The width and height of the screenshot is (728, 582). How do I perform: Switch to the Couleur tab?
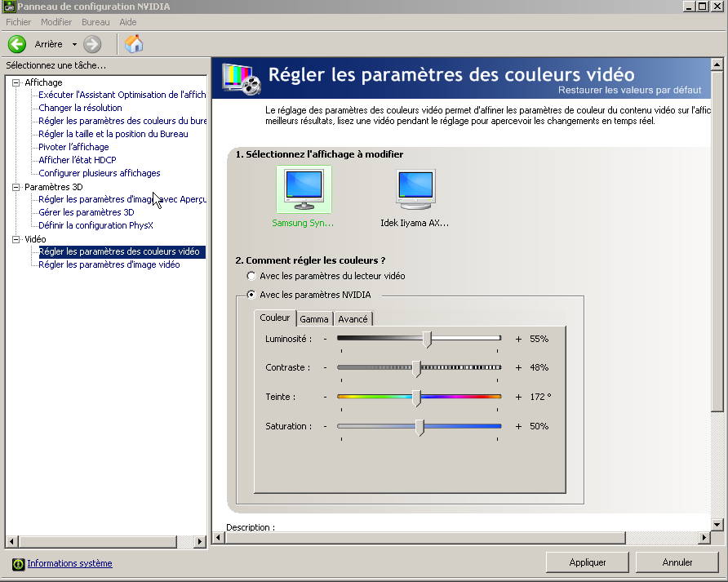pos(275,318)
